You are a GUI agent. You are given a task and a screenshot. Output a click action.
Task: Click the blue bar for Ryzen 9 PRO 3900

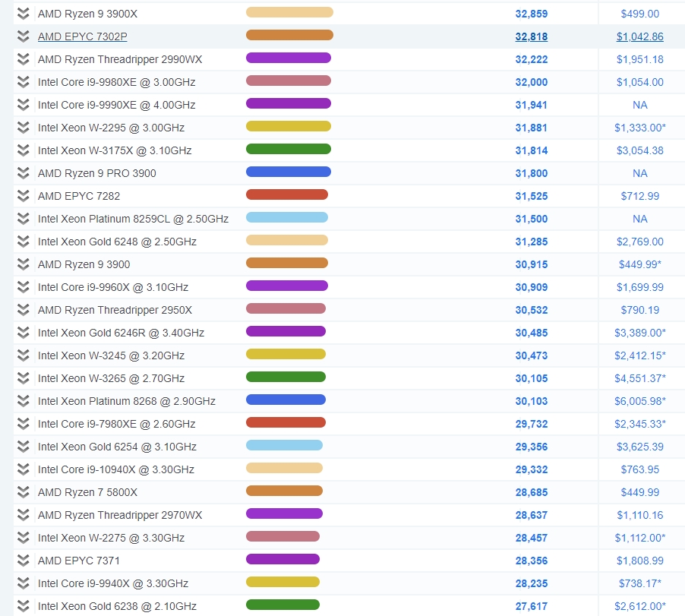[x=289, y=172]
